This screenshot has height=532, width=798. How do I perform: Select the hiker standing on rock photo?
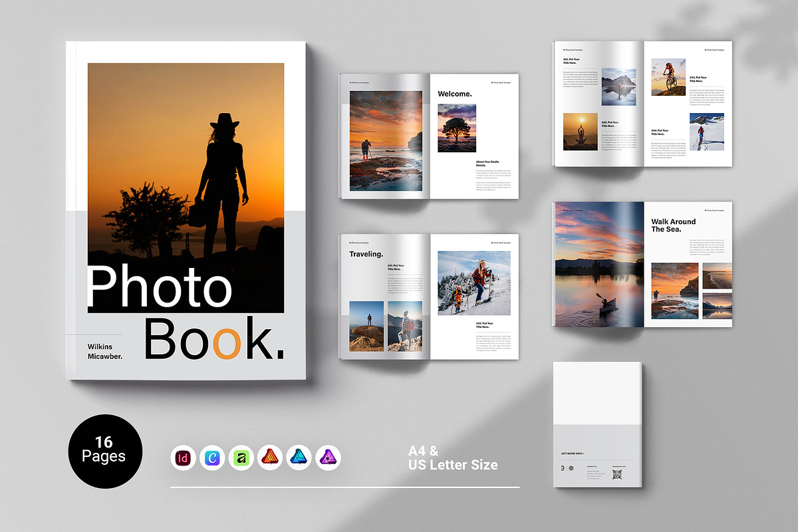[x=366, y=326]
